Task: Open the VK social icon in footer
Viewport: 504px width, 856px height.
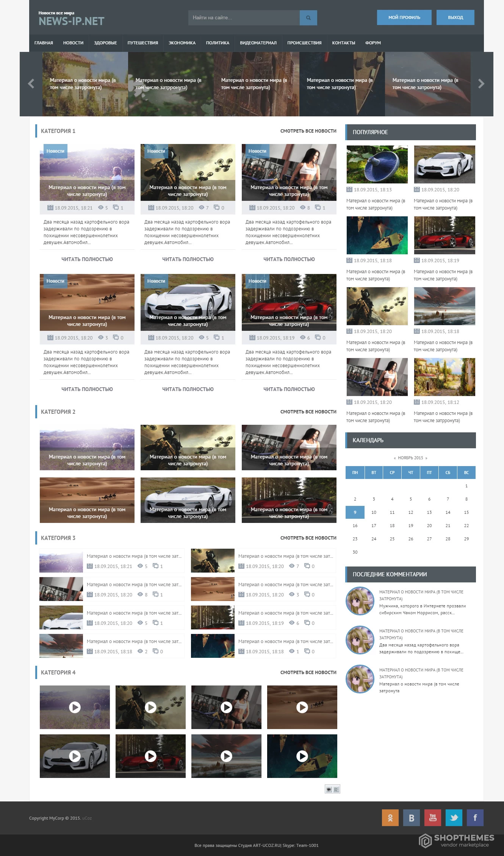Action: click(x=412, y=817)
